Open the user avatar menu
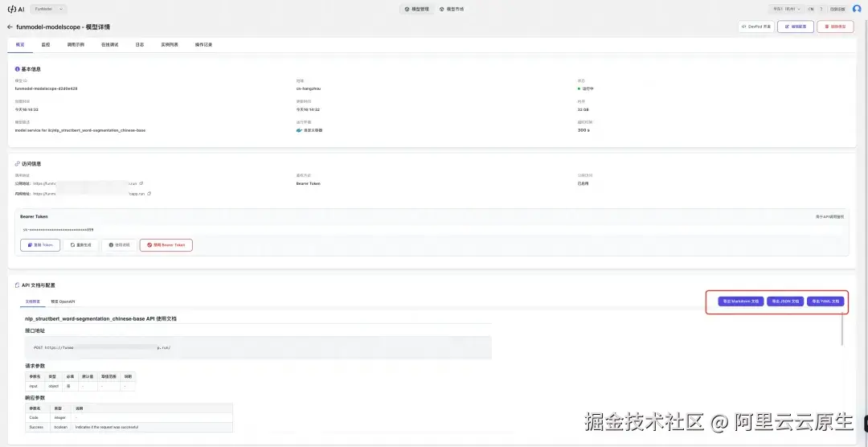 857,9
